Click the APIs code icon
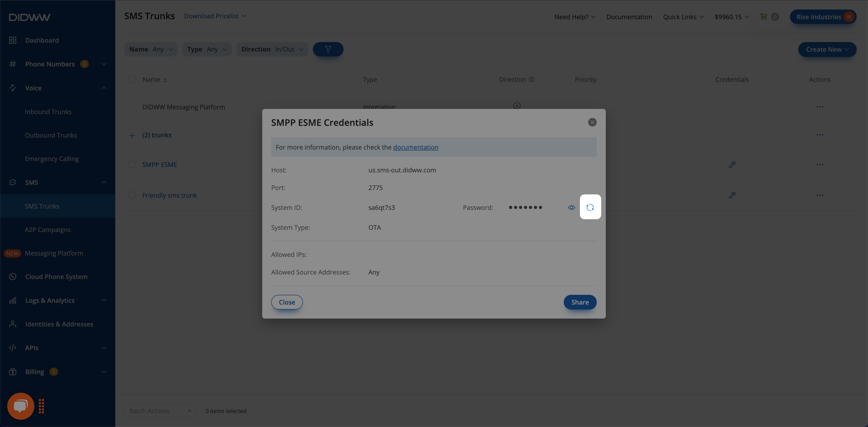Image resolution: width=868 pixels, height=427 pixels. click(x=12, y=348)
